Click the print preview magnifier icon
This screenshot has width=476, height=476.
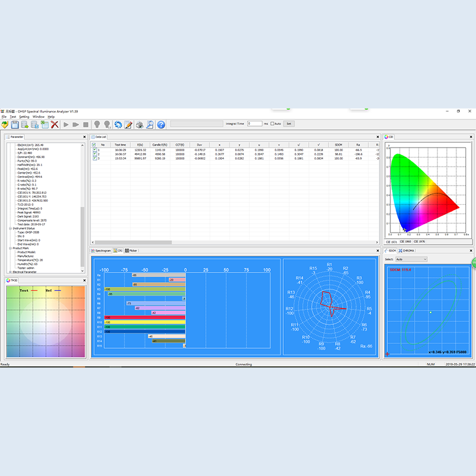coord(150,124)
